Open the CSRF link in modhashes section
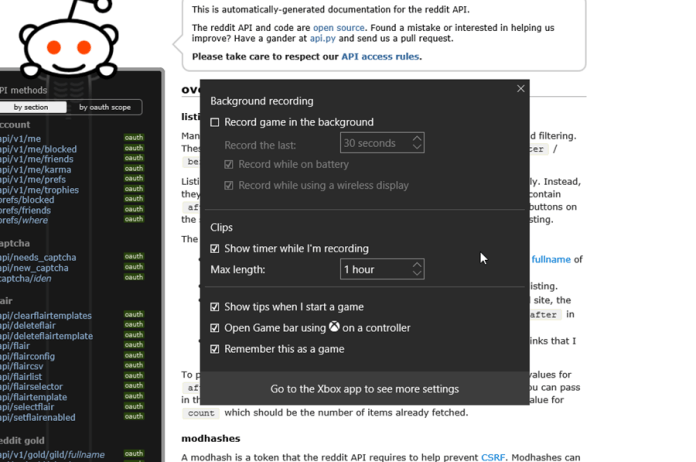The width and height of the screenshot is (696, 462). 493,457
